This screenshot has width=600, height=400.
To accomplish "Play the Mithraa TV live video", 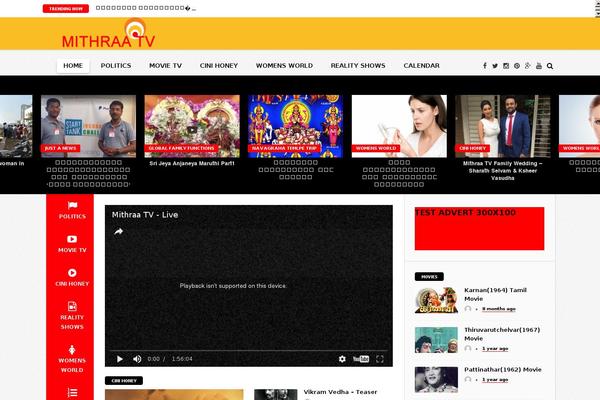I will coord(119,358).
